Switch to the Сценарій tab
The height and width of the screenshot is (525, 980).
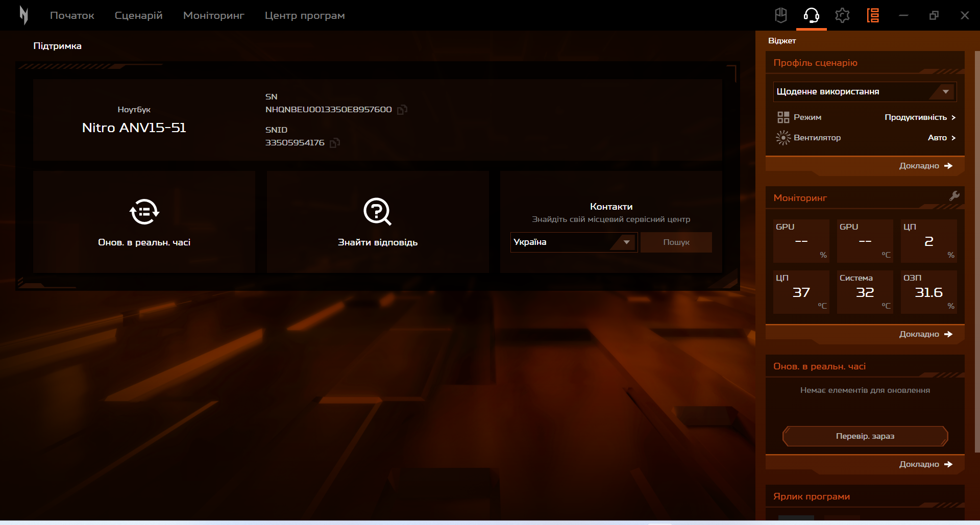pyautogui.click(x=139, y=15)
